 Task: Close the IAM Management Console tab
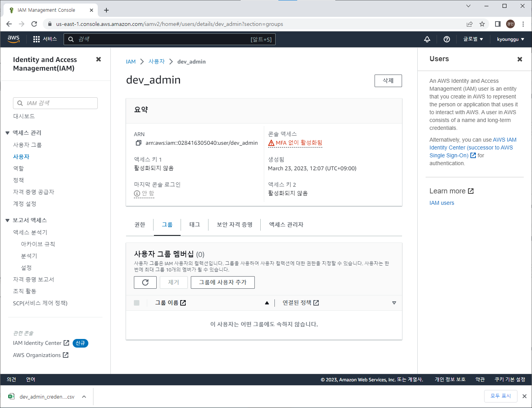92,10
